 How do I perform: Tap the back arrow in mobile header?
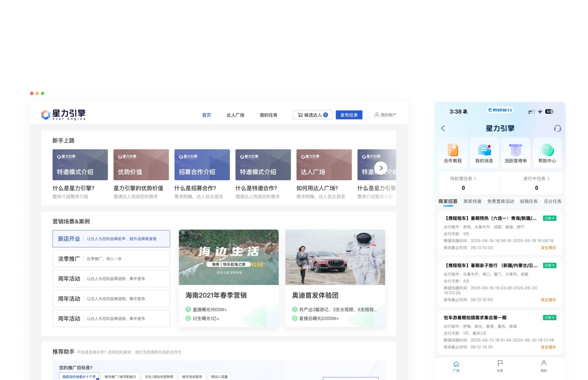(x=443, y=128)
